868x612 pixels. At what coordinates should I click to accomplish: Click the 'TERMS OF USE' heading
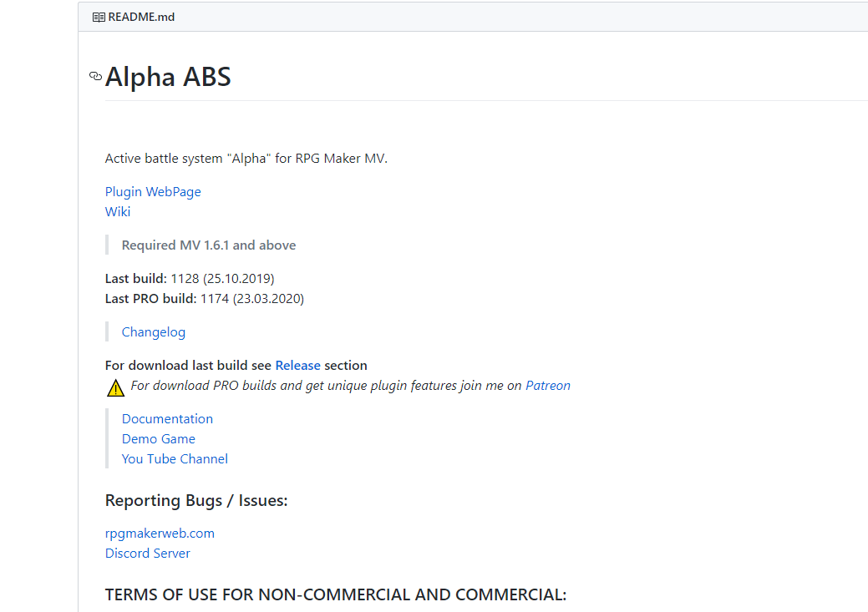[336, 594]
